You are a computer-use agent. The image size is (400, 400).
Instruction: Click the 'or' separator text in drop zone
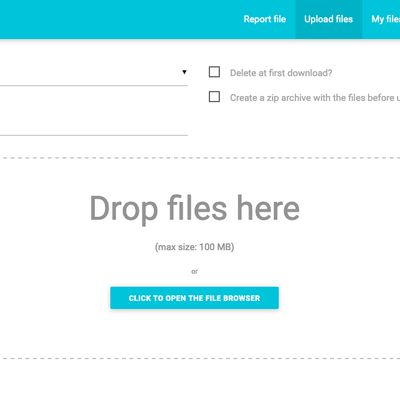click(194, 271)
